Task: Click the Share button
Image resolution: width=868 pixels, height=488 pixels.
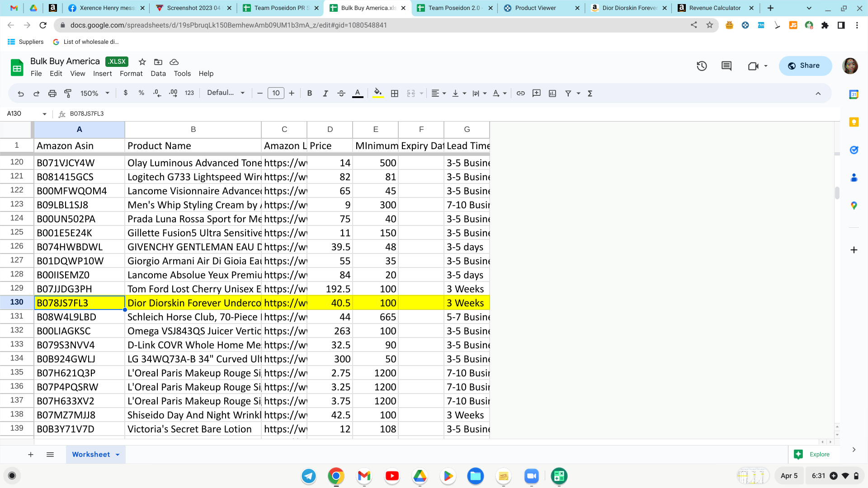Action: coord(805,66)
